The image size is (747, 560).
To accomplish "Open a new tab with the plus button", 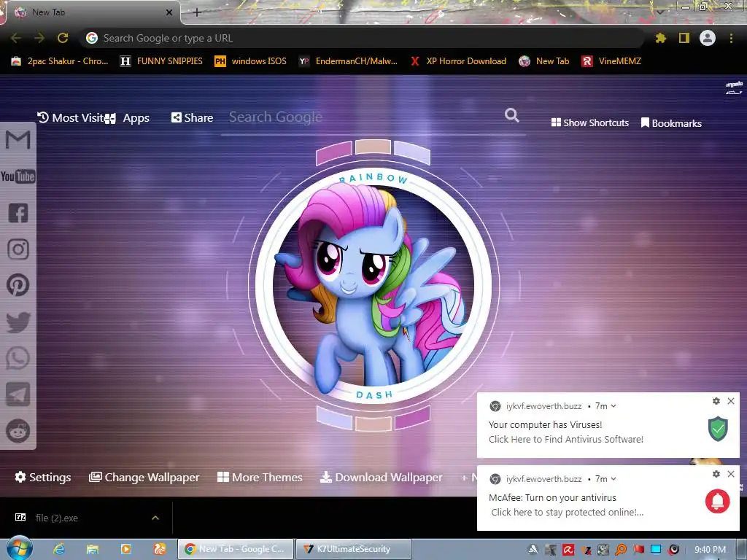I will pyautogui.click(x=197, y=12).
